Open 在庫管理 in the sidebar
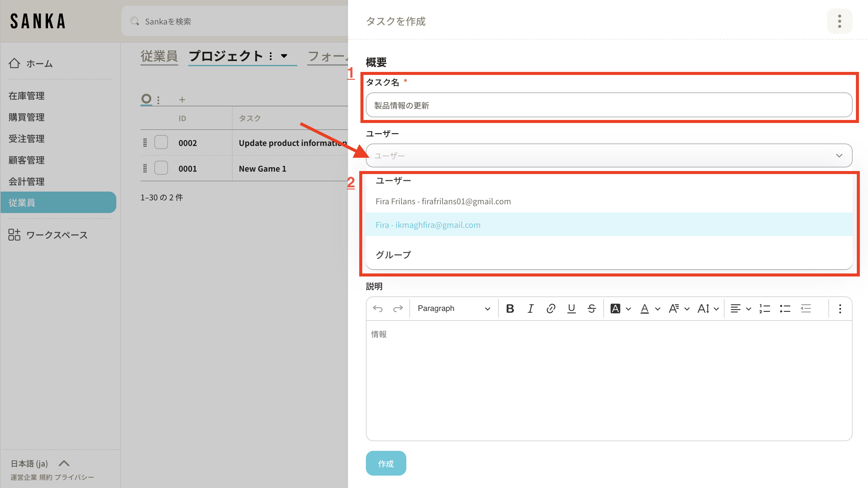 click(26, 96)
